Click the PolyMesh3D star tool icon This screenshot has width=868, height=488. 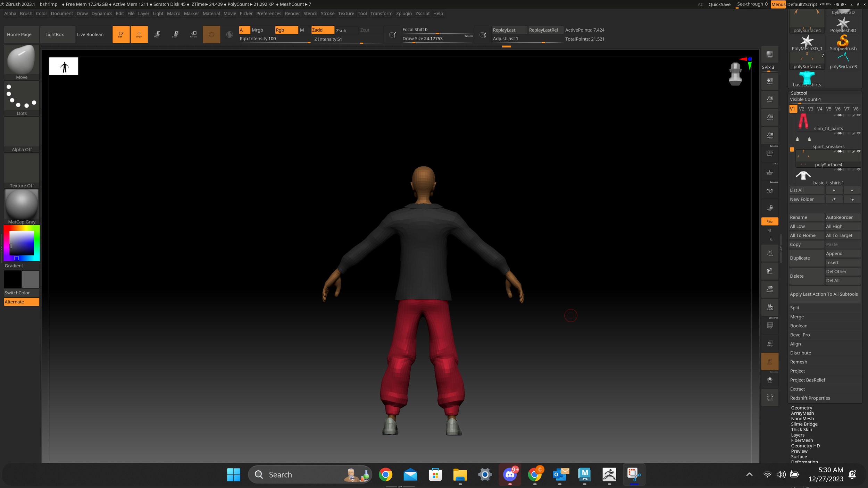click(x=843, y=24)
